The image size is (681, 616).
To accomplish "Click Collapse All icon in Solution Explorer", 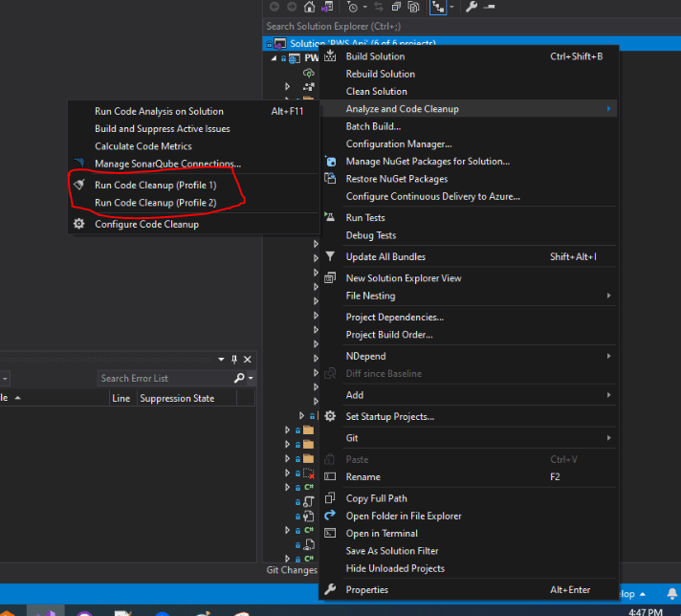I will [x=396, y=7].
